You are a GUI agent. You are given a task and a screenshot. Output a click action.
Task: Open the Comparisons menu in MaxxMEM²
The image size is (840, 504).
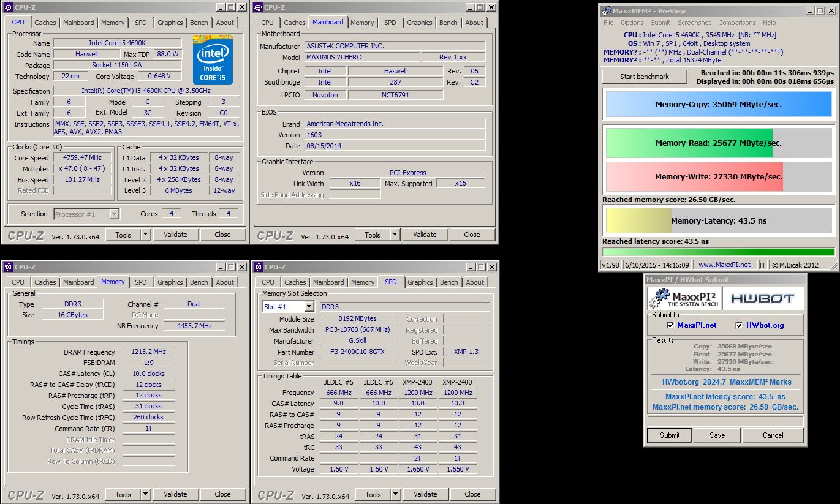click(736, 23)
